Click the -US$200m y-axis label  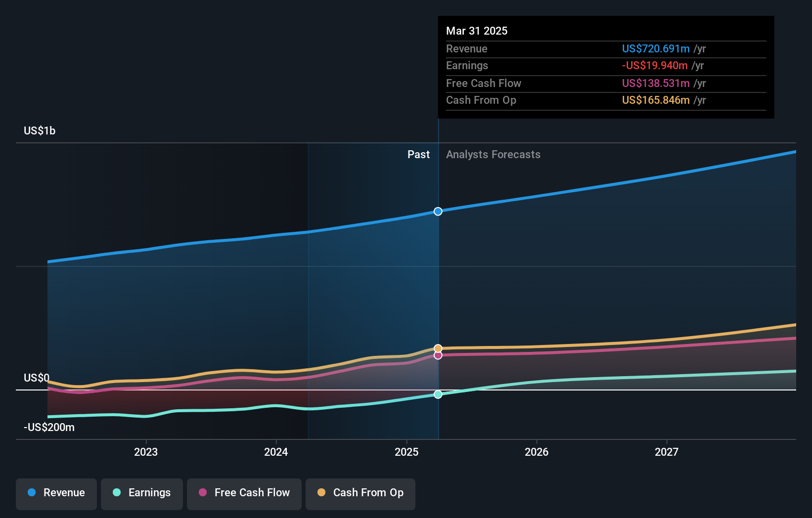[49, 427]
